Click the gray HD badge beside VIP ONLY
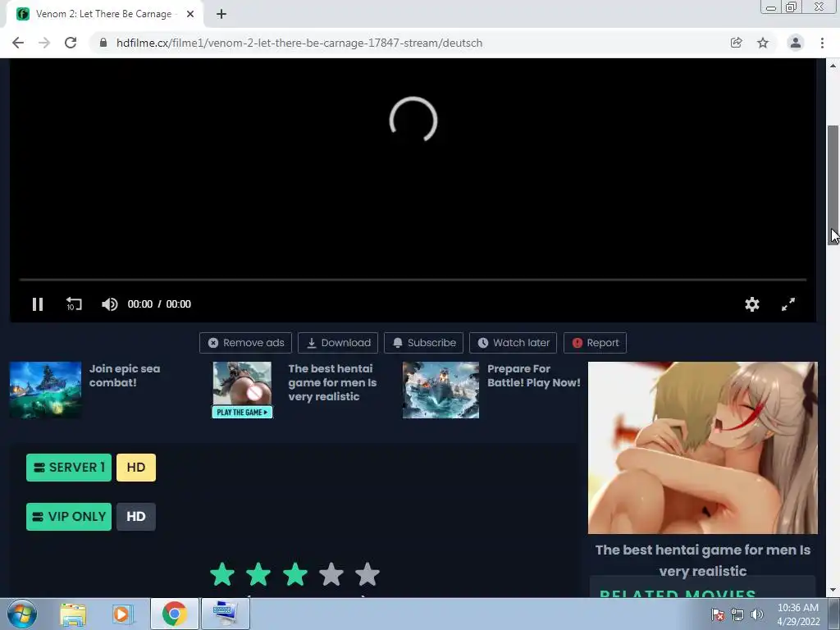840x630 pixels. tap(136, 517)
